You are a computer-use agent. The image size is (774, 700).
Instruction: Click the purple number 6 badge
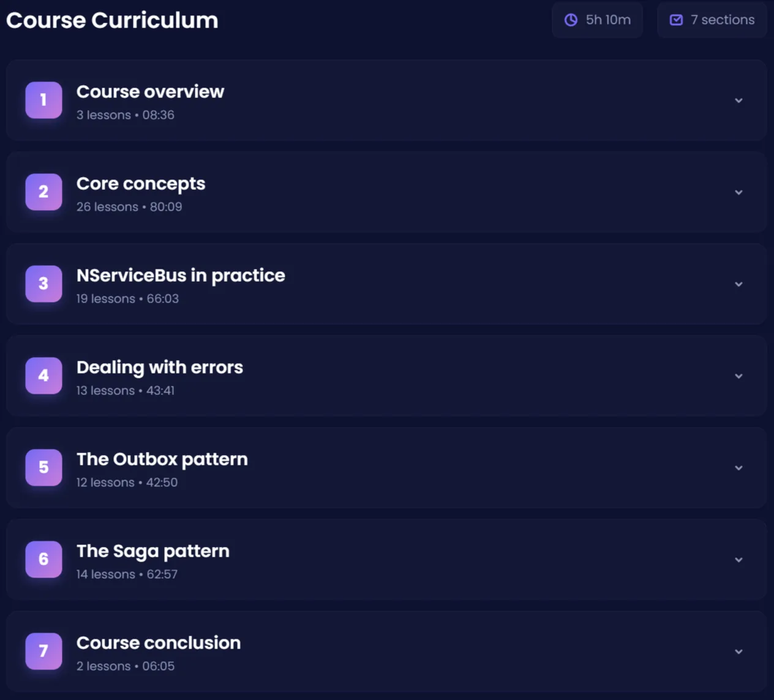click(x=43, y=559)
